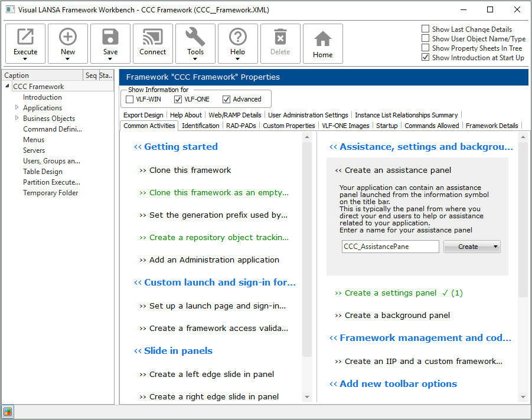Click the Clone this framework link
This screenshot has width=532, height=420.
pyautogui.click(x=190, y=170)
